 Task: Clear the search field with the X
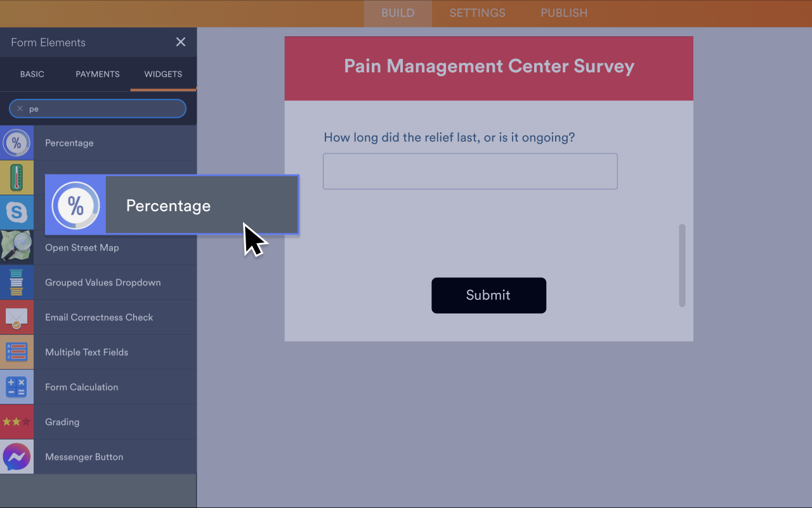tap(20, 108)
